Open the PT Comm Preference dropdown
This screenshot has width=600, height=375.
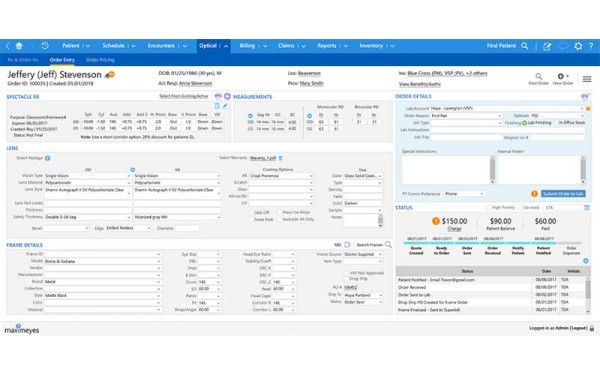[x=465, y=194]
